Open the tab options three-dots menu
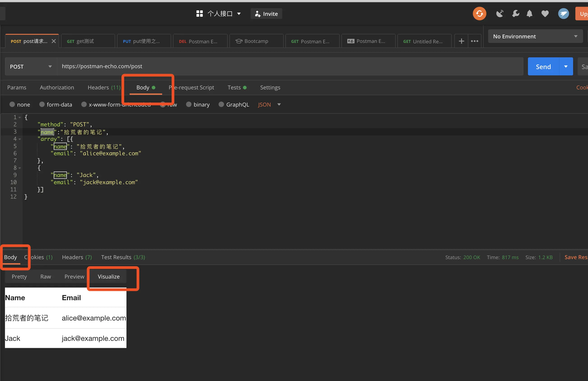This screenshot has width=588, height=381. (x=474, y=41)
